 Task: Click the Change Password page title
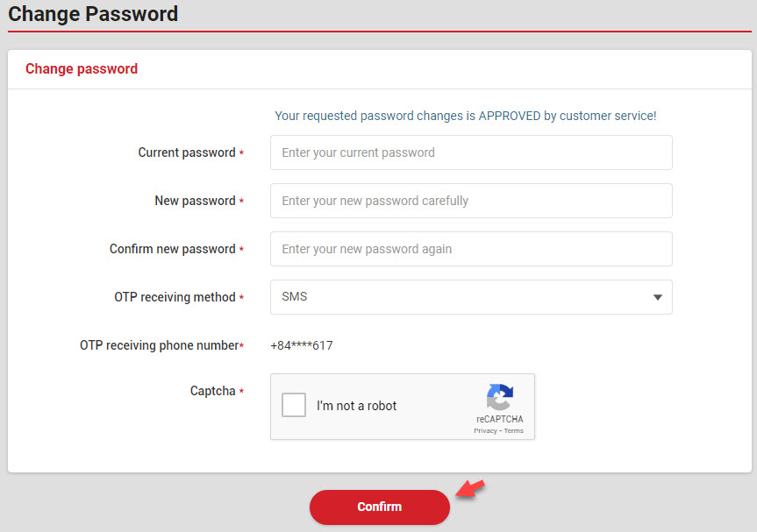[93, 15]
